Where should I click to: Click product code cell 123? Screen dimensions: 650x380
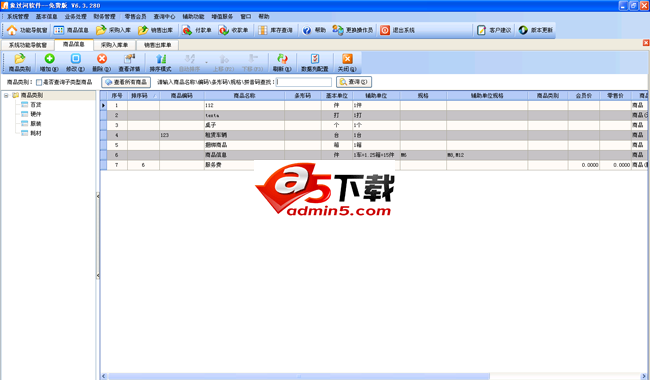pyautogui.click(x=182, y=135)
